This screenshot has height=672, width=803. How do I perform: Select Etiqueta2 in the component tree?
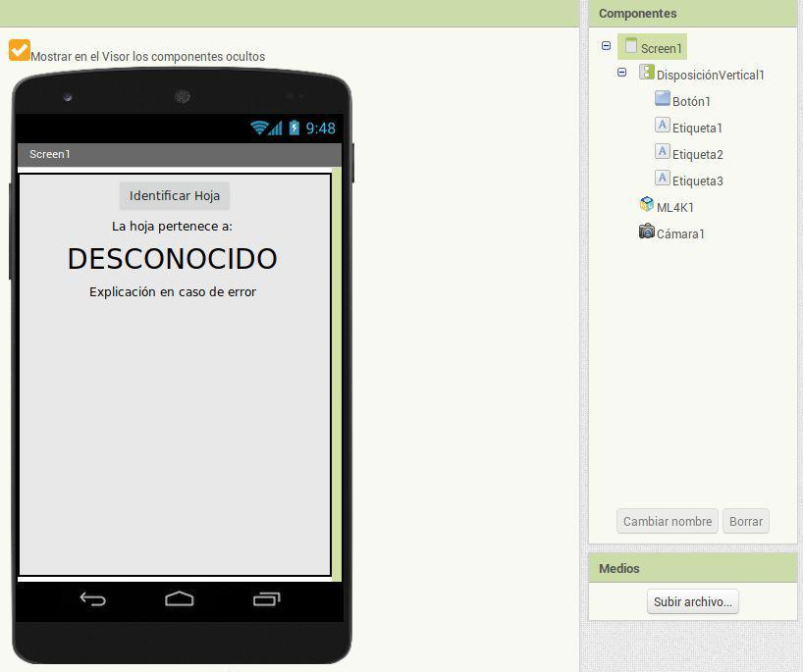click(698, 155)
